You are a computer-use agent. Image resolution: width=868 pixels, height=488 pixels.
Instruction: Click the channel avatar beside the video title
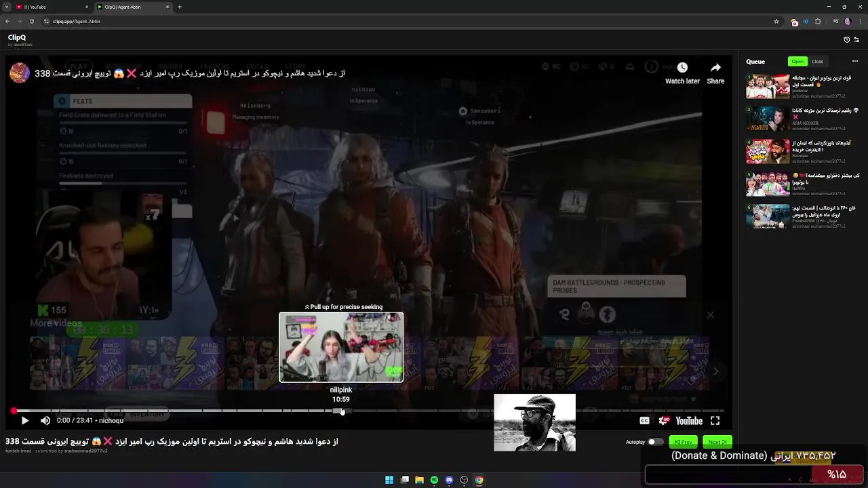pyautogui.click(x=20, y=73)
